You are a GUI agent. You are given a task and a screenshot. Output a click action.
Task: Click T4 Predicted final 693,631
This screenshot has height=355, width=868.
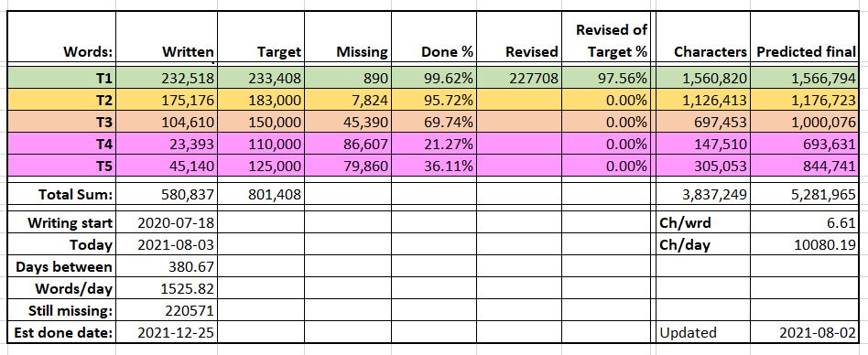[804, 144]
